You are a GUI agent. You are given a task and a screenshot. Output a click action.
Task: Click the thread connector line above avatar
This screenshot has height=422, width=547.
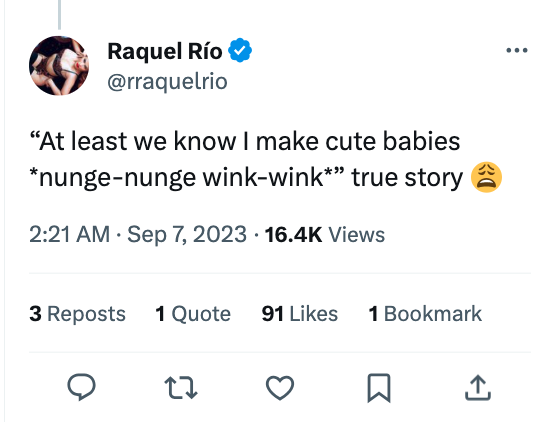pos(59,15)
